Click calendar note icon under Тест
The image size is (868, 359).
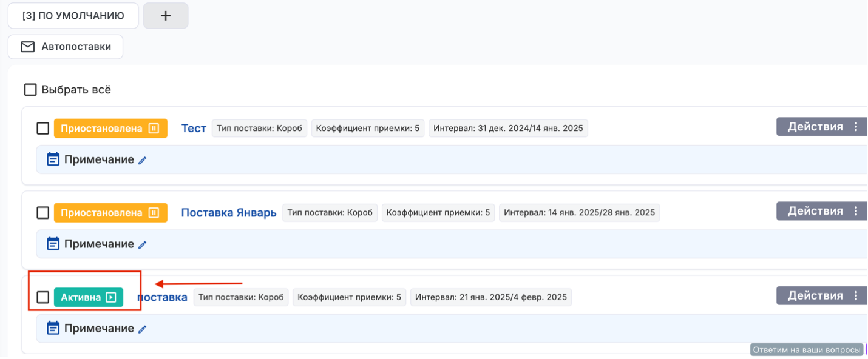[x=53, y=159]
